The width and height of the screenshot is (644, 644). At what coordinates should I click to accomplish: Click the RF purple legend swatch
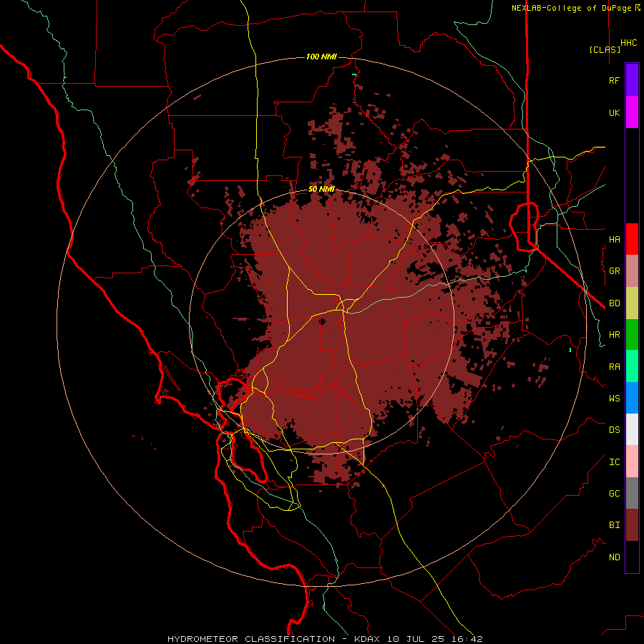pyautogui.click(x=632, y=80)
